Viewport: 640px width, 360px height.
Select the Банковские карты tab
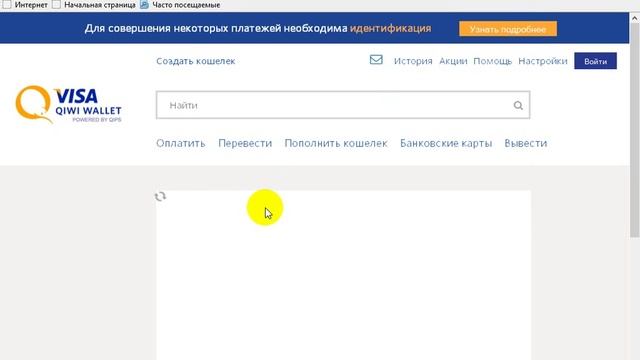pyautogui.click(x=446, y=143)
